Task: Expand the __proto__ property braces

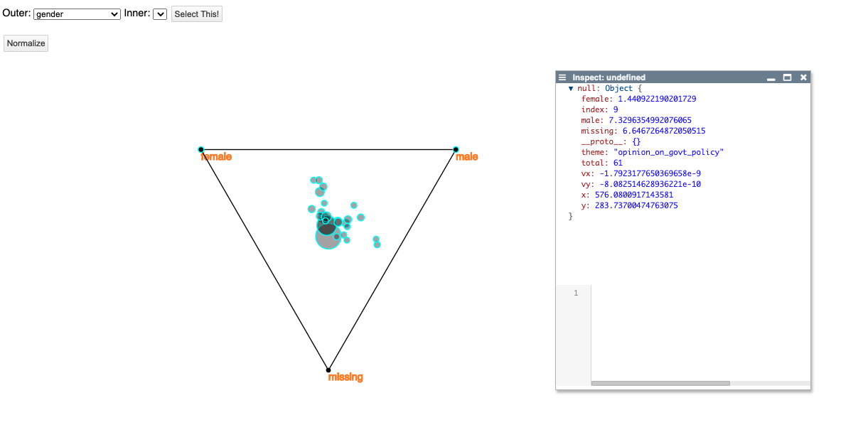Action: pyautogui.click(x=636, y=141)
